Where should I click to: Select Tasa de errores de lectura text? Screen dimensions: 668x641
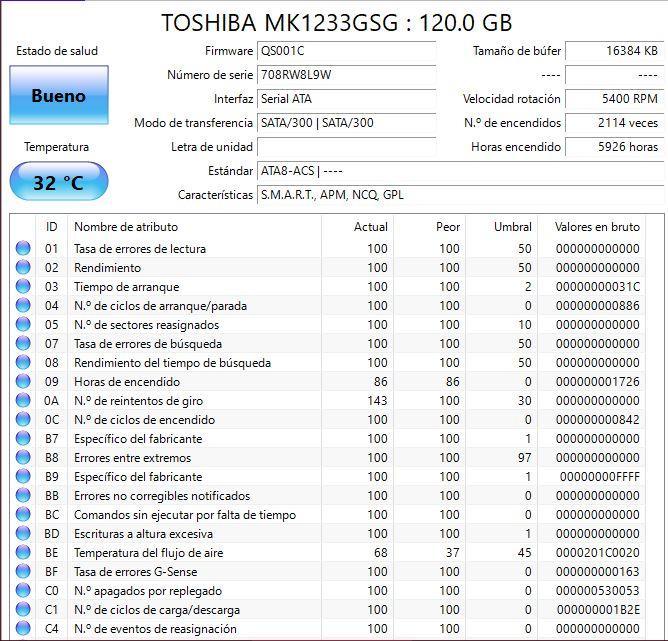click(140, 248)
